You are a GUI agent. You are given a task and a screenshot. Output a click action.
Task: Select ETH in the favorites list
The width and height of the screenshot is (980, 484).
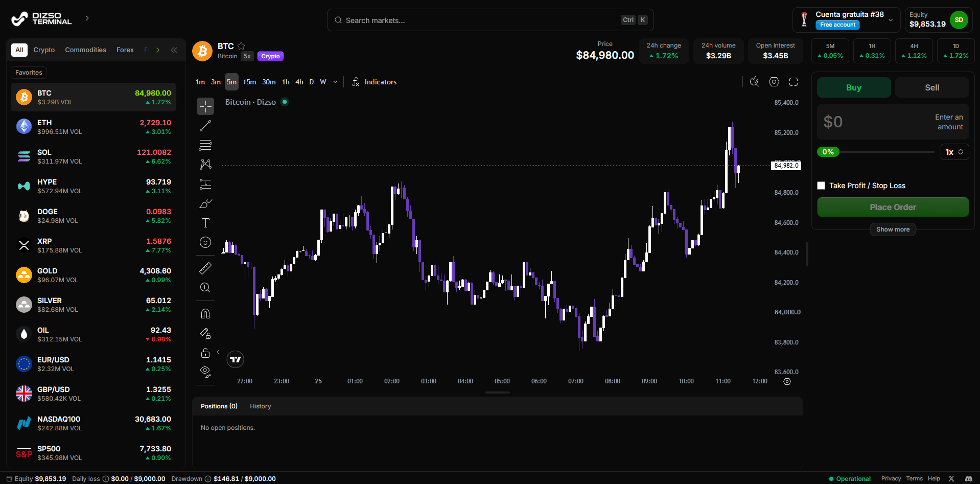pyautogui.click(x=94, y=127)
